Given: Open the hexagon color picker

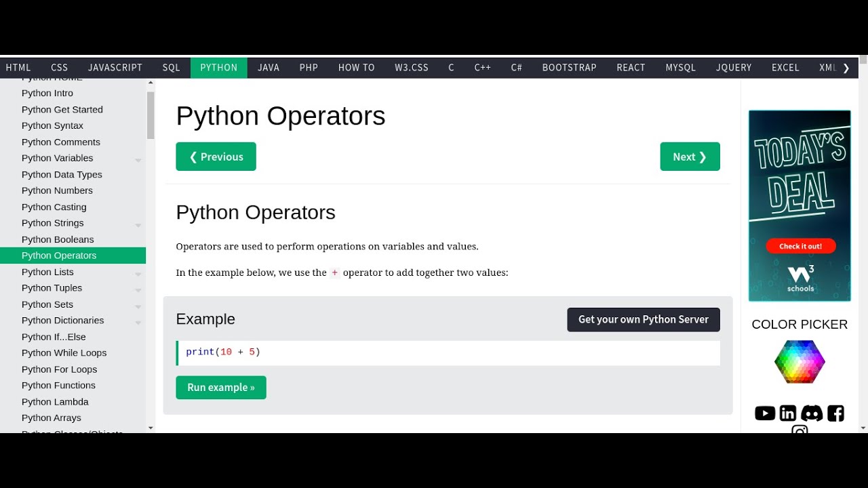Looking at the screenshot, I should point(800,362).
